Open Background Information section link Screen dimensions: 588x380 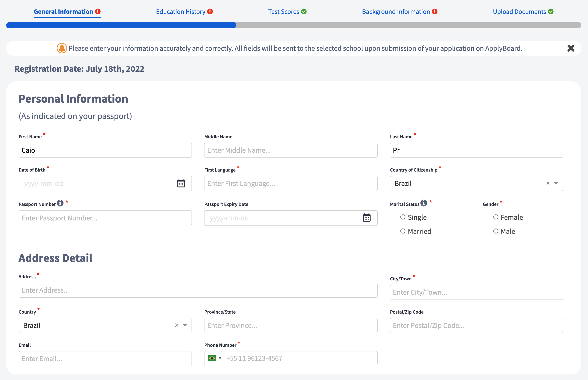pyautogui.click(x=396, y=12)
